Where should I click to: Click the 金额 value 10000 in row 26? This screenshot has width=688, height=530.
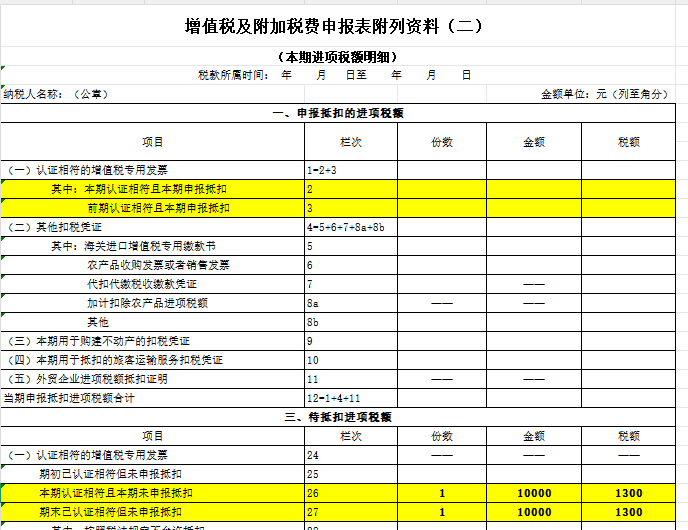[534, 493]
